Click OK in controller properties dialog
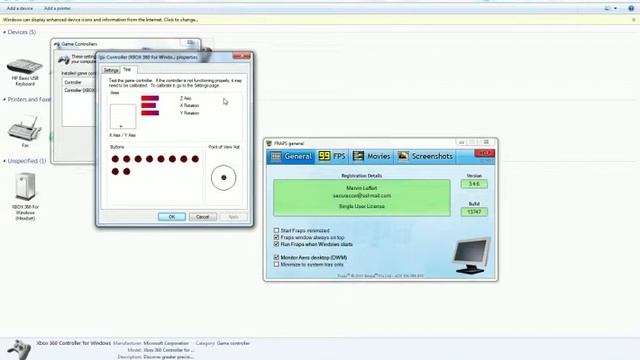This screenshot has width=640, height=360. (x=172, y=217)
